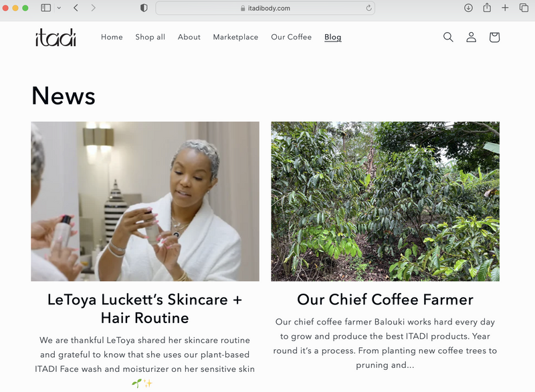Viewport: 535px width, 392px height.
Task: Select the Our Coffee nav link
Action: [292, 37]
